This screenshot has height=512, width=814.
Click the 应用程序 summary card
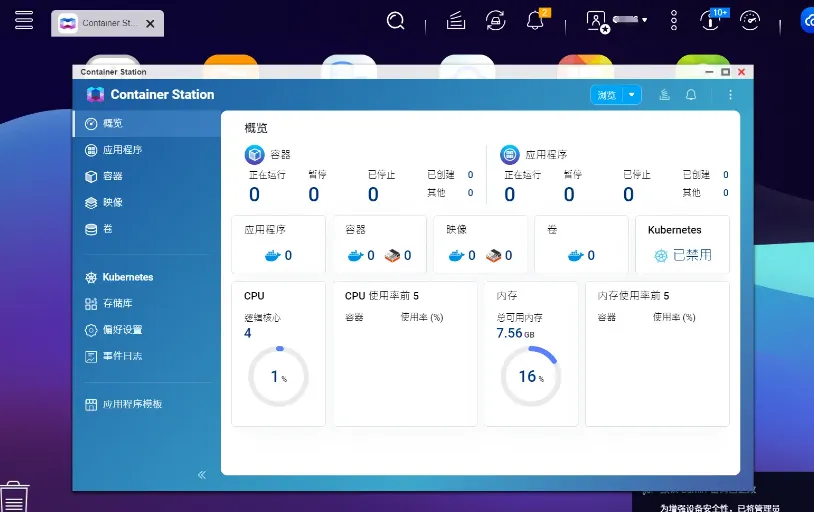[x=278, y=244]
